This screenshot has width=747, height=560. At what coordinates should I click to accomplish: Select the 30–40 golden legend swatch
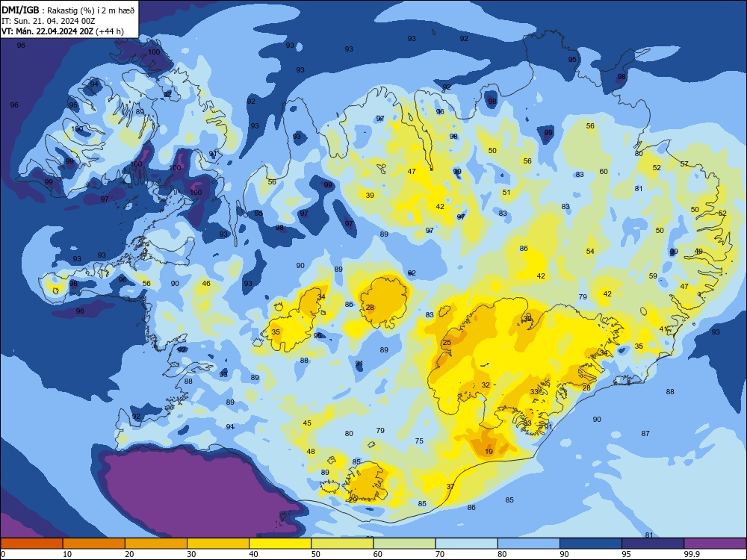point(218,544)
